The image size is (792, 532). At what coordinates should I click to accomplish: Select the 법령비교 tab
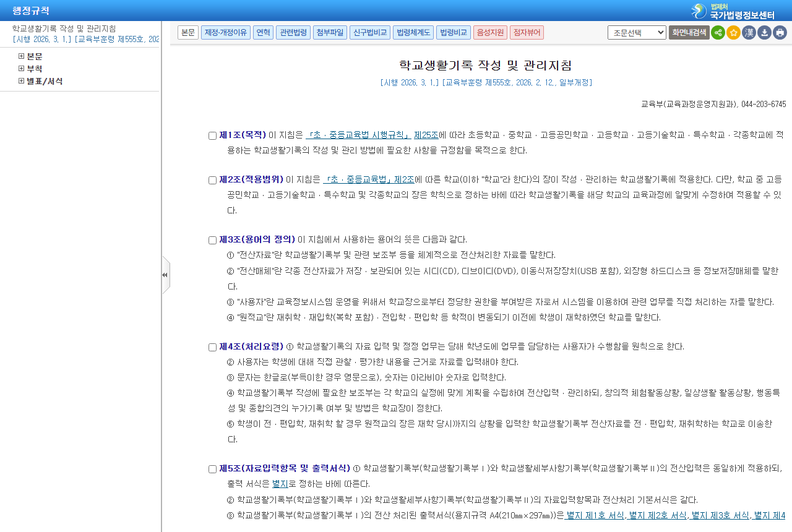(x=454, y=33)
